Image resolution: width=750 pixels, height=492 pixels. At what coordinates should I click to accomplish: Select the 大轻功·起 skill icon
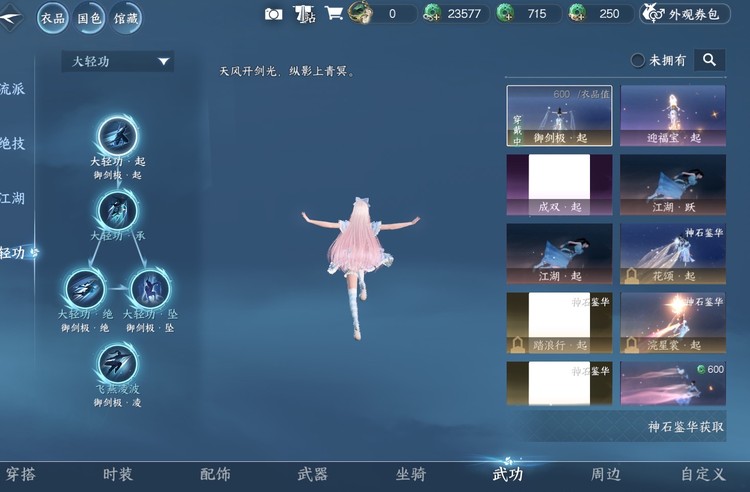118,136
